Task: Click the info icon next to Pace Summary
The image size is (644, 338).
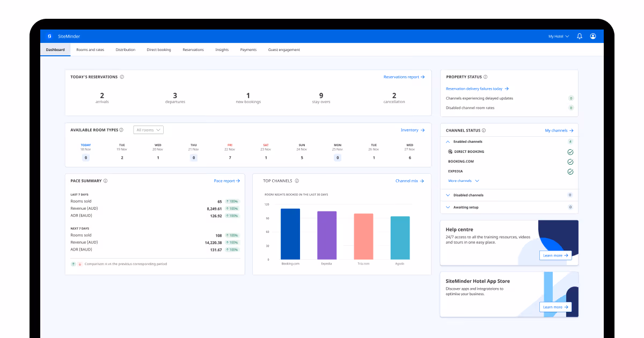Action: (x=106, y=181)
